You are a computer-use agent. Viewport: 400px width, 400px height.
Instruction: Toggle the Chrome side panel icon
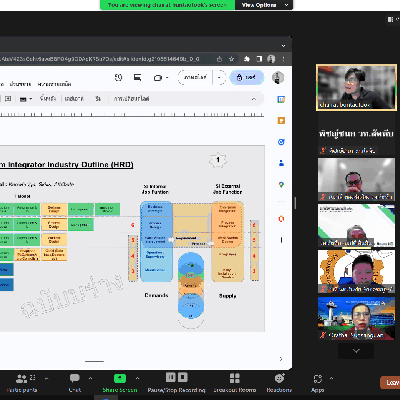pos(259,59)
